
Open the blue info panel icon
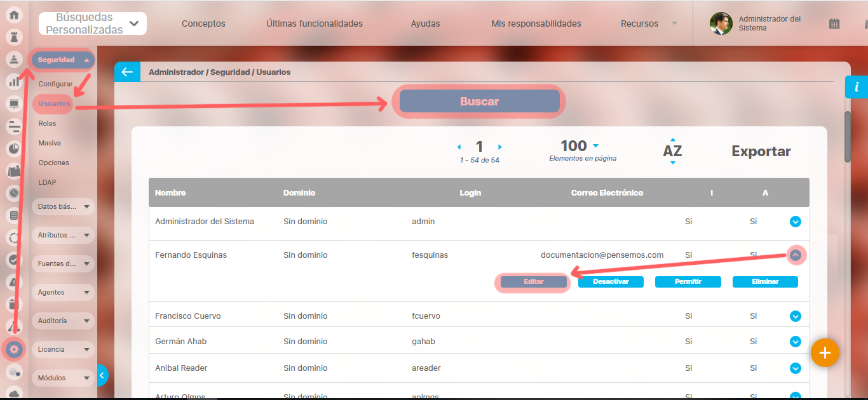tap(856, 87)
